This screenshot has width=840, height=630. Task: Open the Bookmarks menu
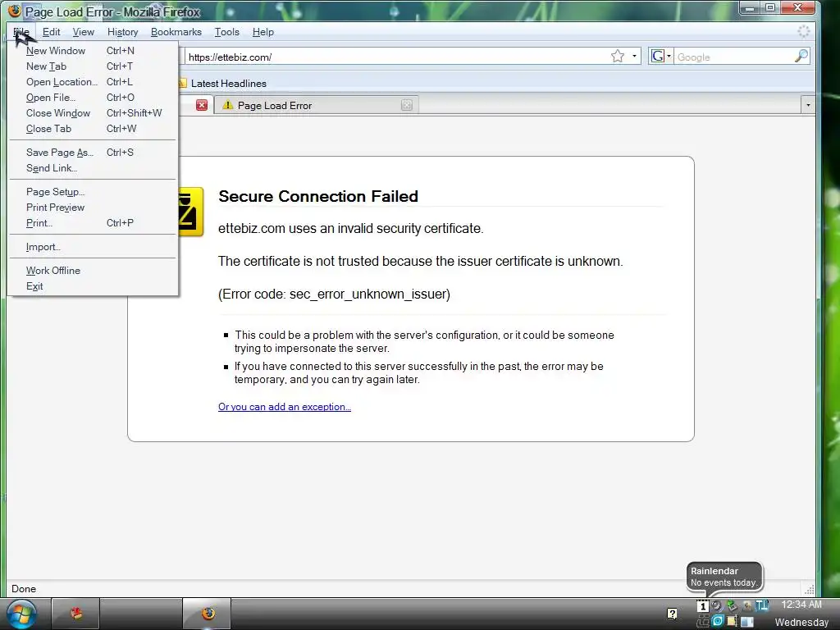pyautogui.click(x=176, y=32)
